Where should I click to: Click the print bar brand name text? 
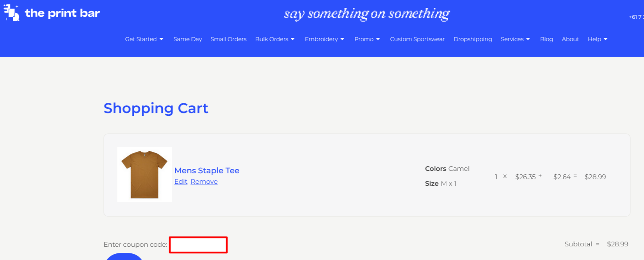point(62,13)
